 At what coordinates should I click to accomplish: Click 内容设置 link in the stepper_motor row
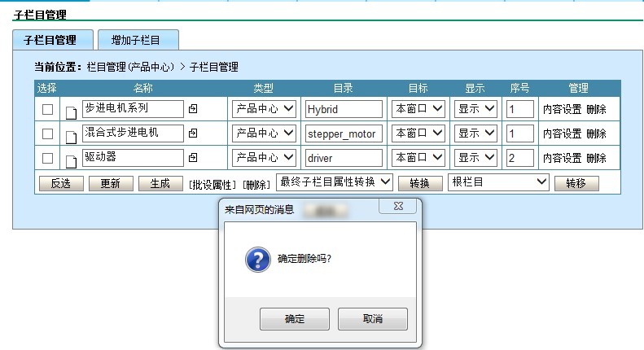coord(562,133)
